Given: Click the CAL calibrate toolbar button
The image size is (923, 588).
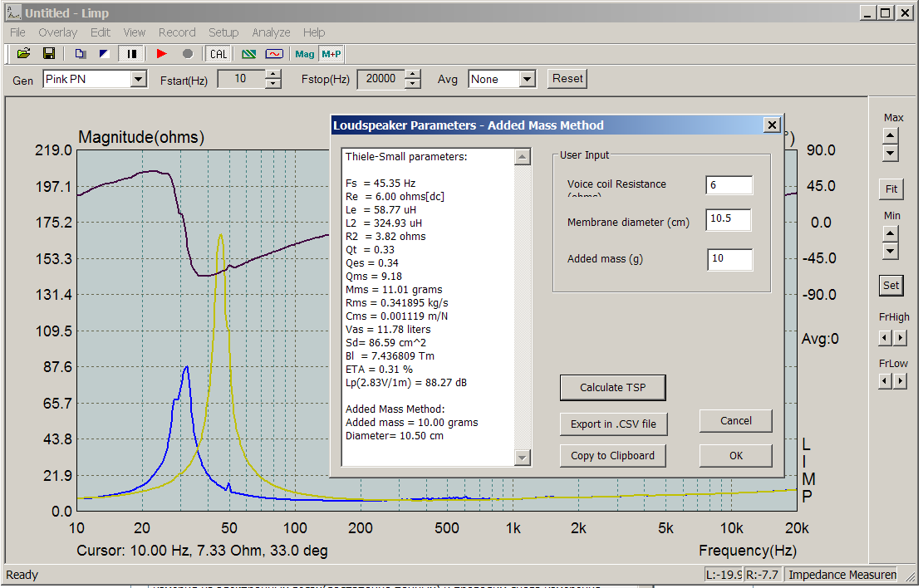Looking at the screenshot, I should click(x=218, y=54).
